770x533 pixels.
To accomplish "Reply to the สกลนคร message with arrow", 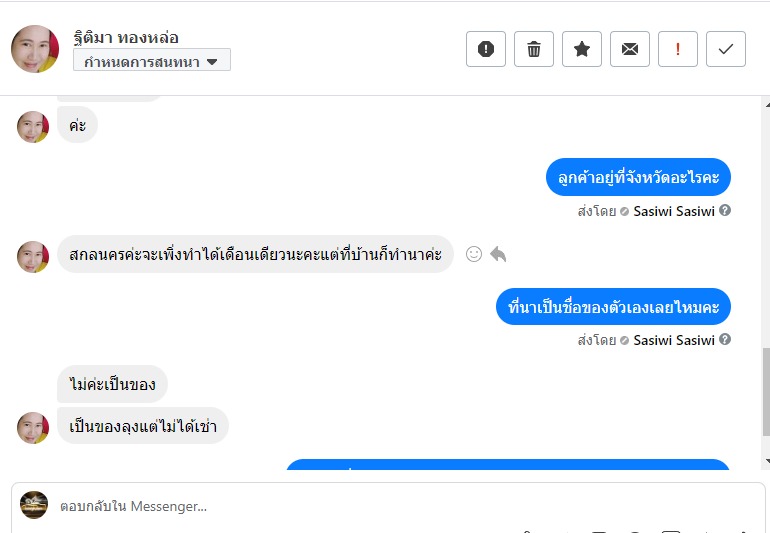I will coord(498,254).
